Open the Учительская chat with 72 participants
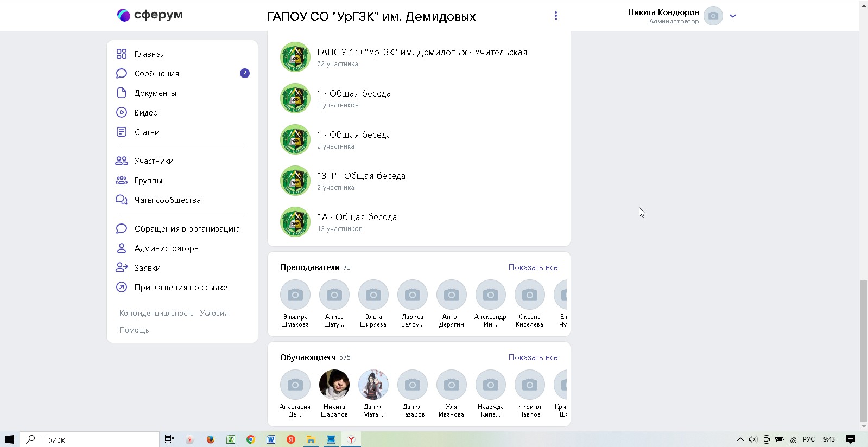Image resolution: width=868 pixels, height=447 pixels. point(419,57)
